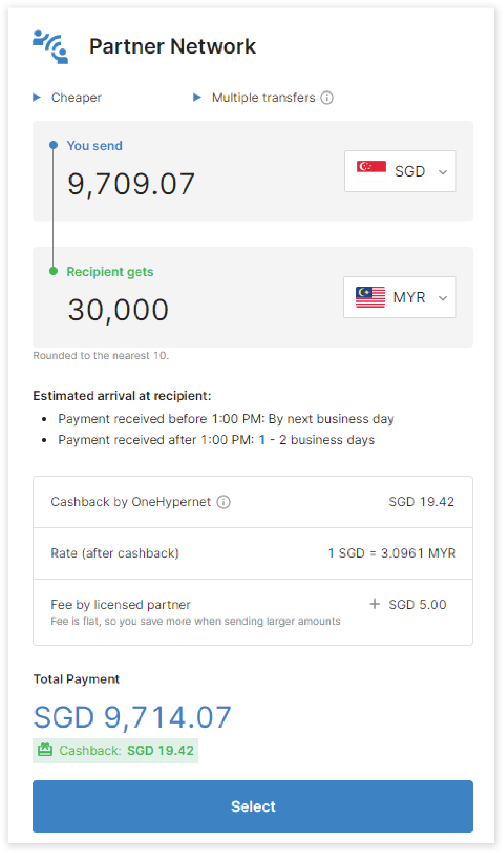Click the Cheaper label

[76, 97]
